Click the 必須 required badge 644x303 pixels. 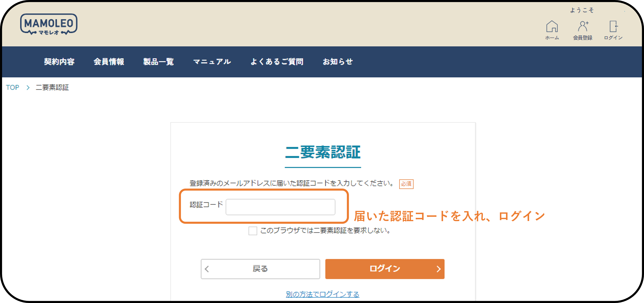(x=406, y=184)
